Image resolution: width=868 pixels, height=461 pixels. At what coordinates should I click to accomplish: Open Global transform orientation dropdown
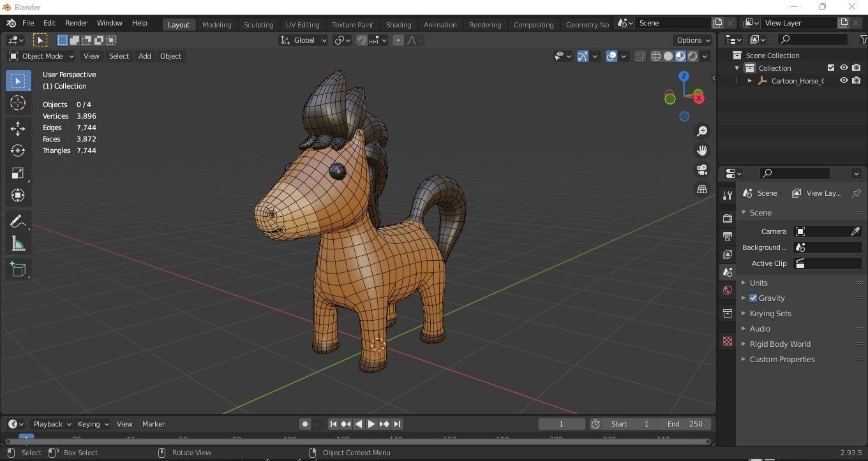click(x=303, y=40)
